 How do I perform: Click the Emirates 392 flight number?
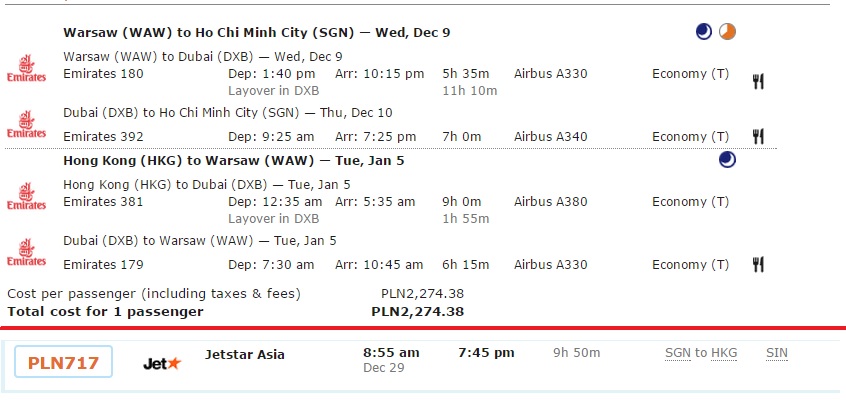click(x=103, y=137)
